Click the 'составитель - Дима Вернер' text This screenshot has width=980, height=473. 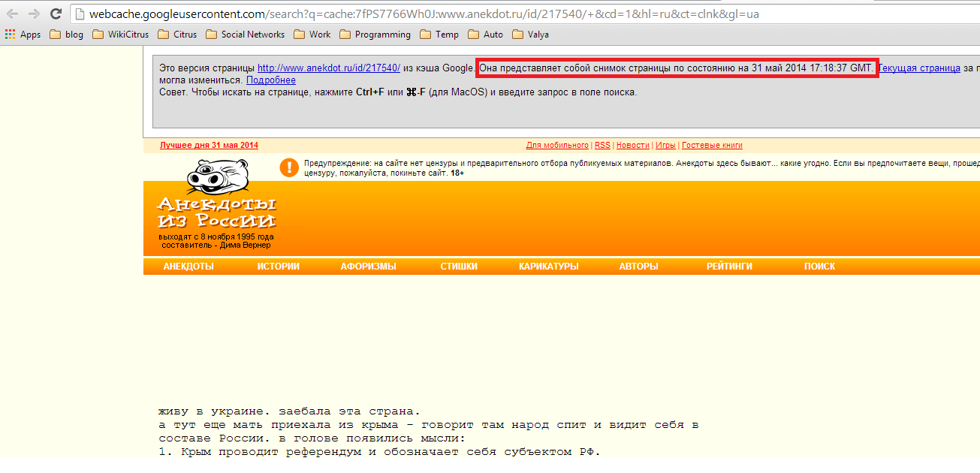click(x=216, y=245)
